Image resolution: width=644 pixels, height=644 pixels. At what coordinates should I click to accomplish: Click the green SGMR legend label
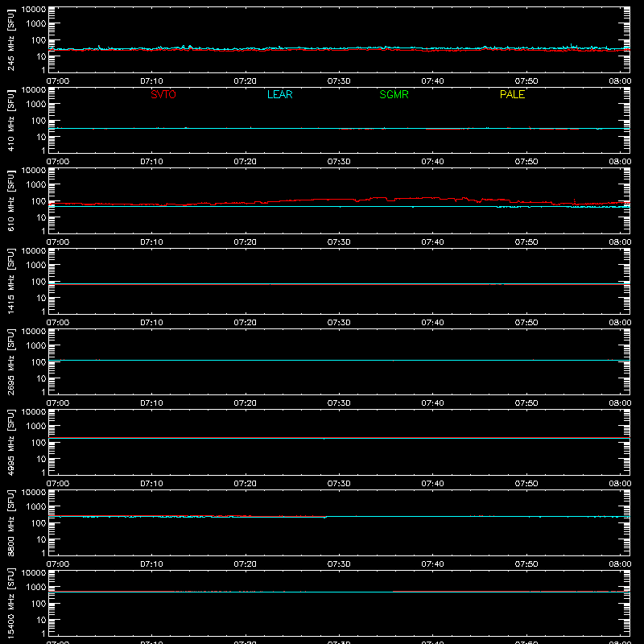tap(394, 94)
